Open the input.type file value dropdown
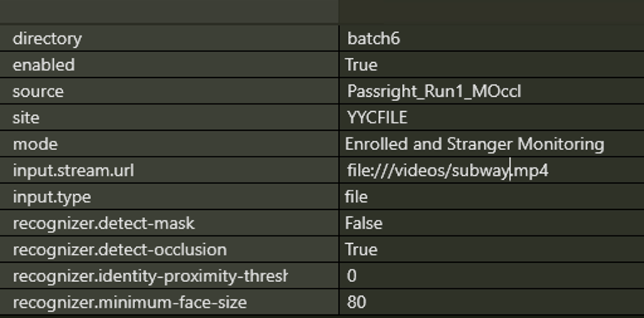 (x=357, y=197)
